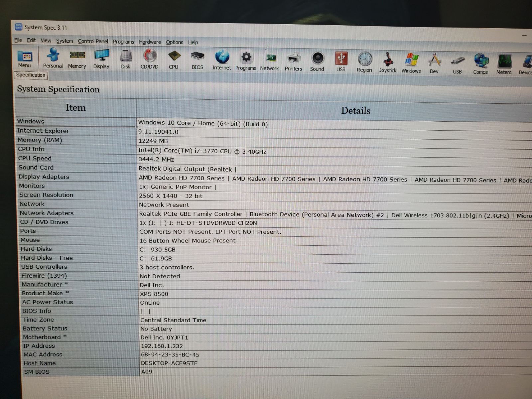Open the grey USB drive icon

coord(458,64)
